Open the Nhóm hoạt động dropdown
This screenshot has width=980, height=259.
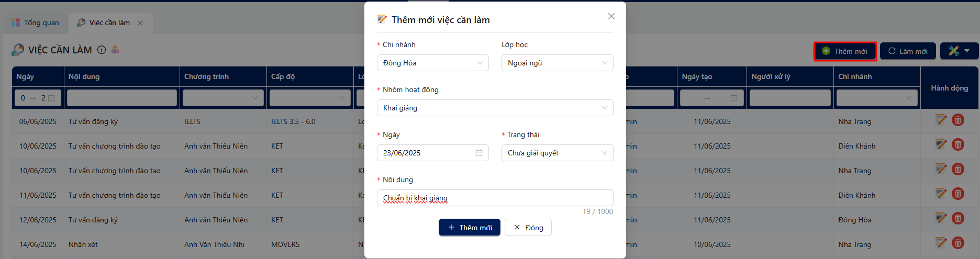click(495, 108)
